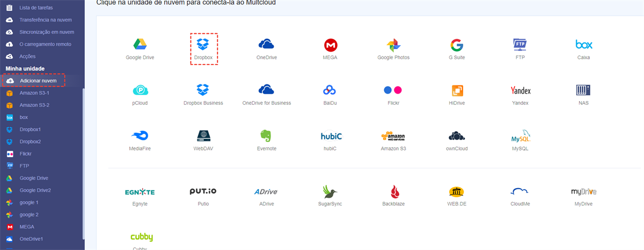This screenshot has width=644, height=250.
Task: Choose G Suite cloud option
Action: point(457,45)
